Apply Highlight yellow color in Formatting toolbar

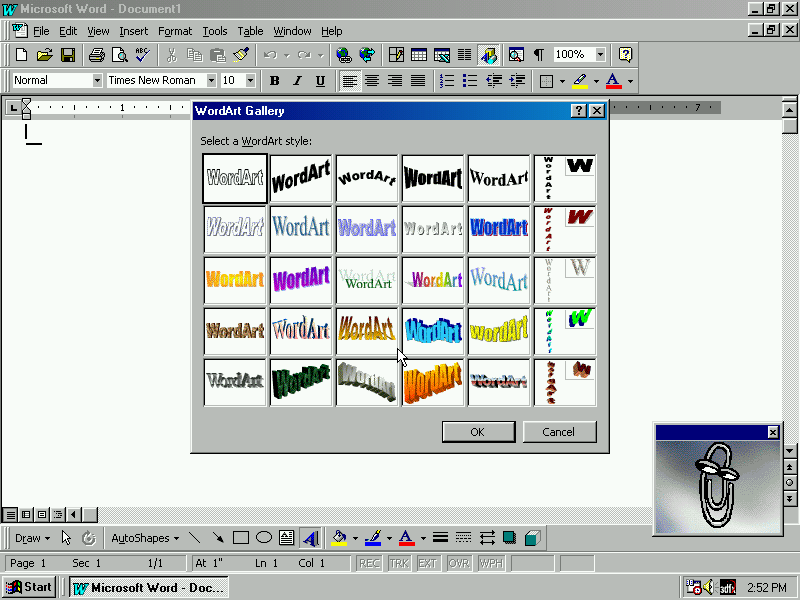[580, 81]
